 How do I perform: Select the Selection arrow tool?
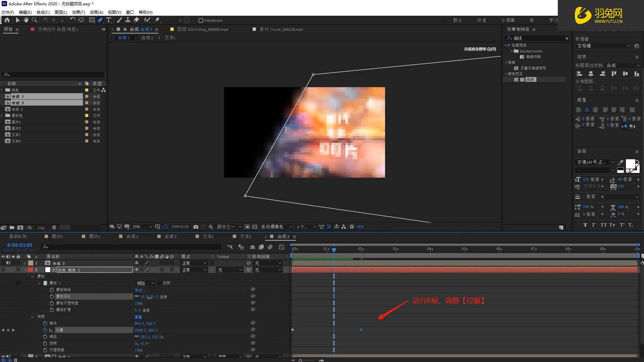[18, 20]
